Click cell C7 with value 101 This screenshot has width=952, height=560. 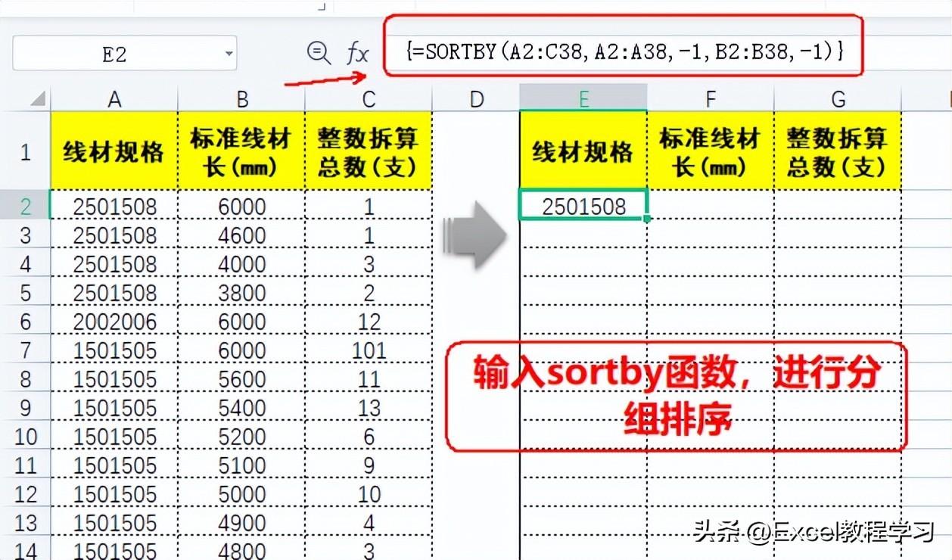coord(369,350)
